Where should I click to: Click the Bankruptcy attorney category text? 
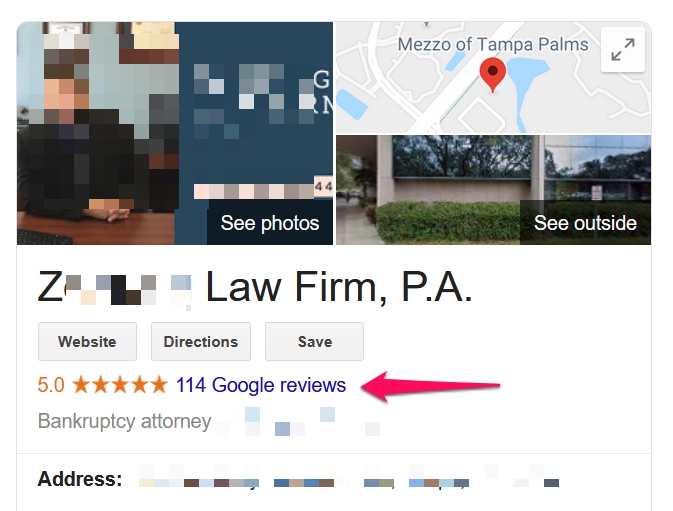124,421
